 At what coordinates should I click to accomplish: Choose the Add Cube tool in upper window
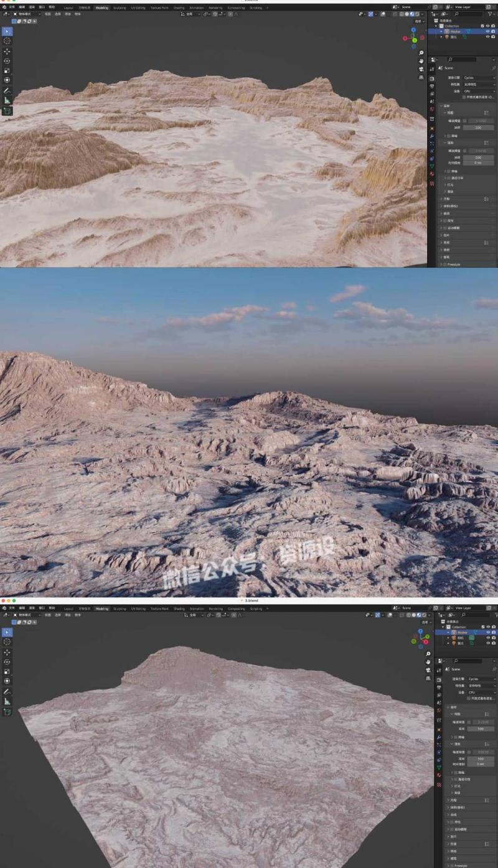click(7, 111)
